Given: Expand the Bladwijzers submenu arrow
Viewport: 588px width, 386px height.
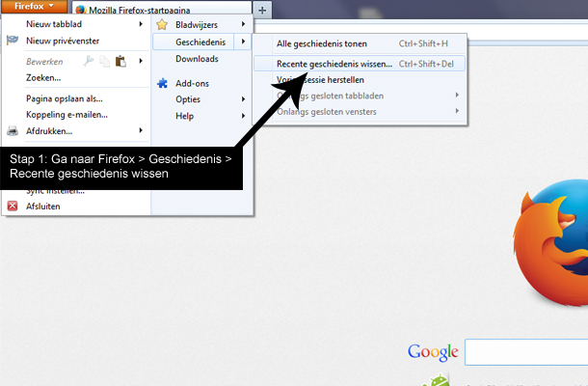Looking at the screenshot, I should pyautogui.click(x=243, y=24).
